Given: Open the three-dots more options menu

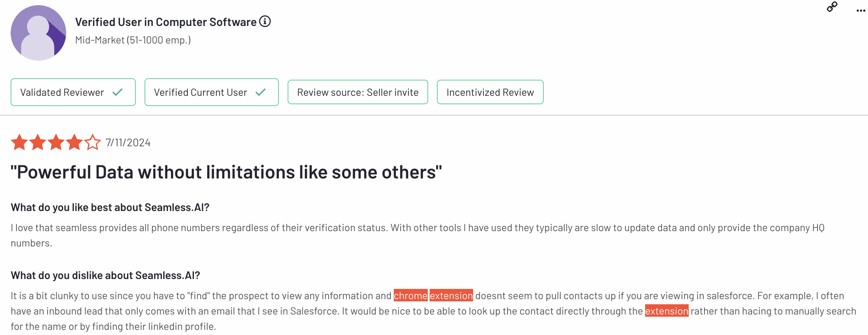Looking at the screenshot, I should tap(861, 11).
